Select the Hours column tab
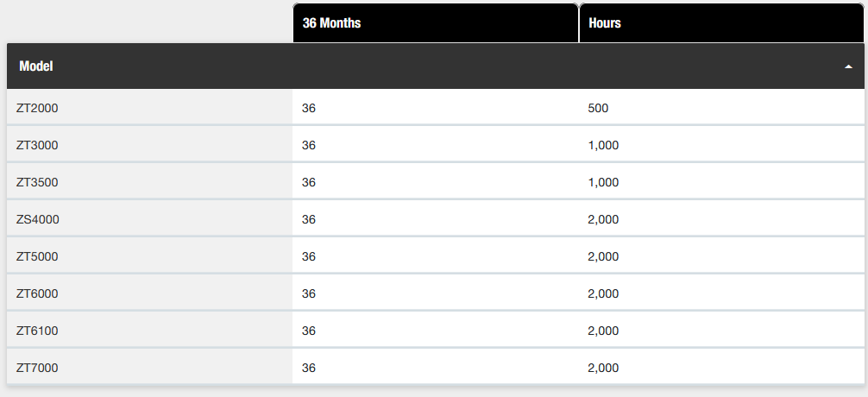This screenshot has height=397, width=868. [721, 22]
